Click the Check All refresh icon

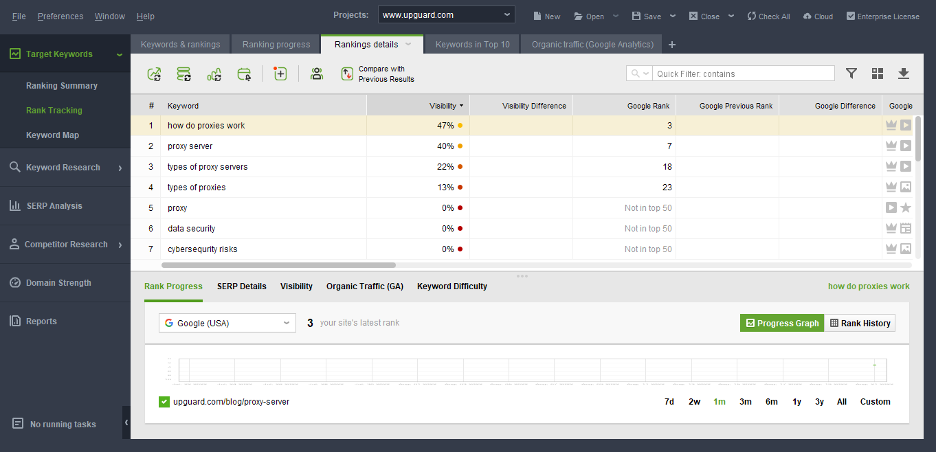click(752, 16)
